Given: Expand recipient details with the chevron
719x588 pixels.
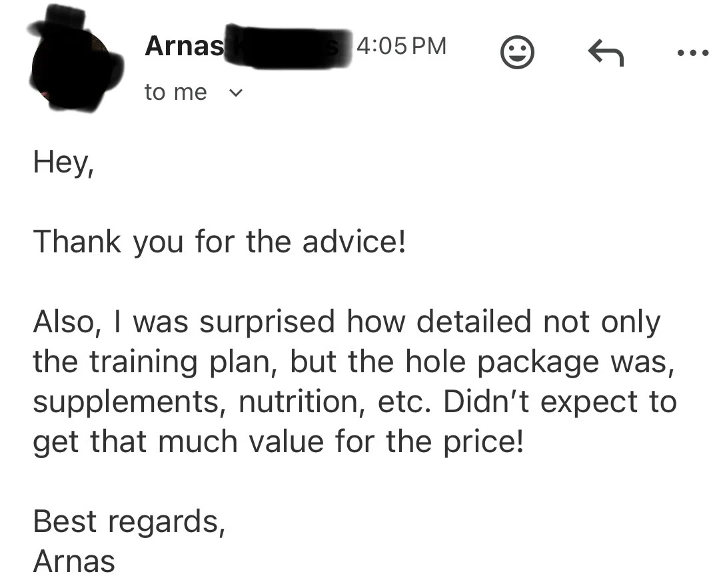Looking at the screenshot, I should [235, 93].
